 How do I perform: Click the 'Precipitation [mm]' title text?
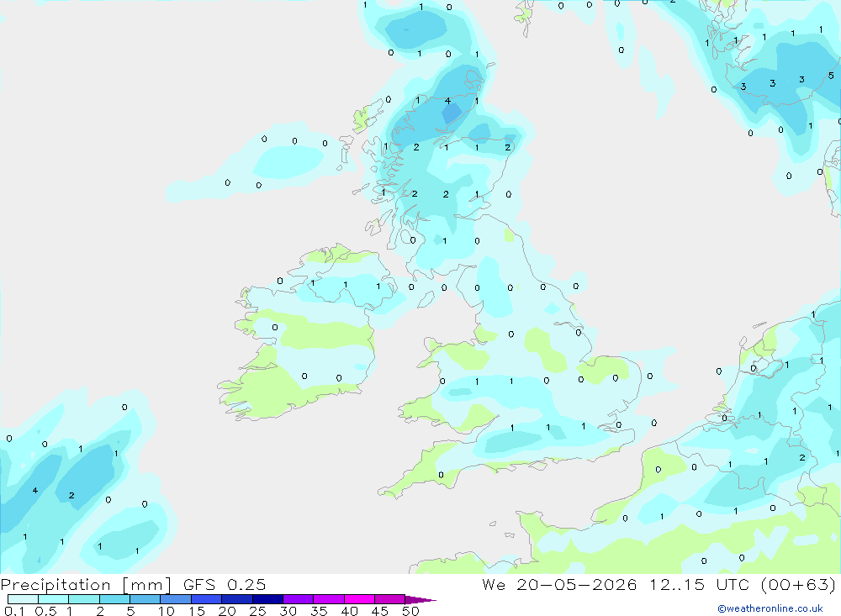point(86,585)
